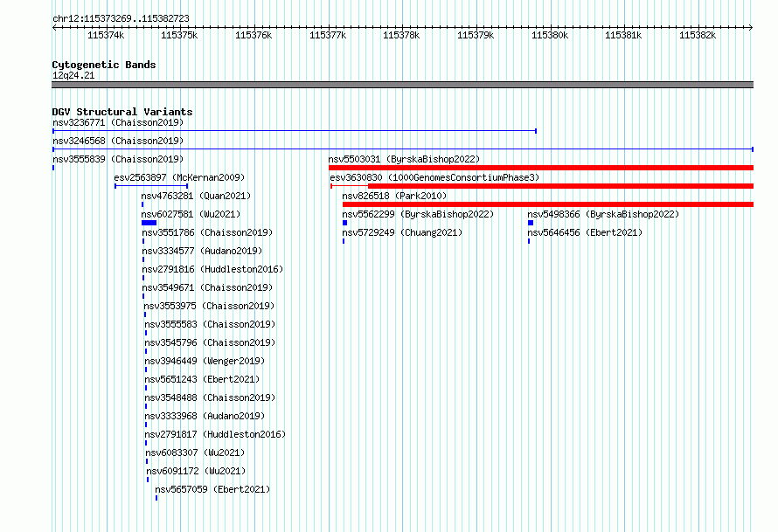Screen dimensions: 778x532
Task: Click the nsv2791816 (Huddleston2016) label
Action: pyautogui.click(x=213, y=269)
